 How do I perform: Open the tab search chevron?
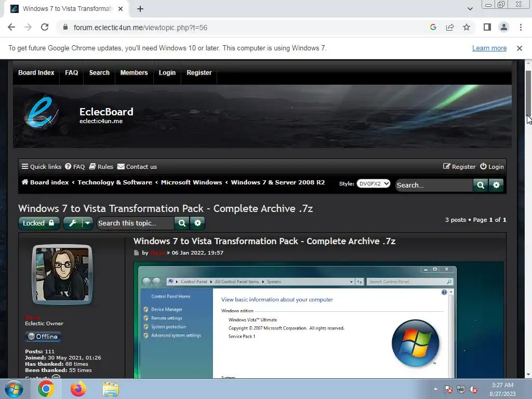point(470,9)
